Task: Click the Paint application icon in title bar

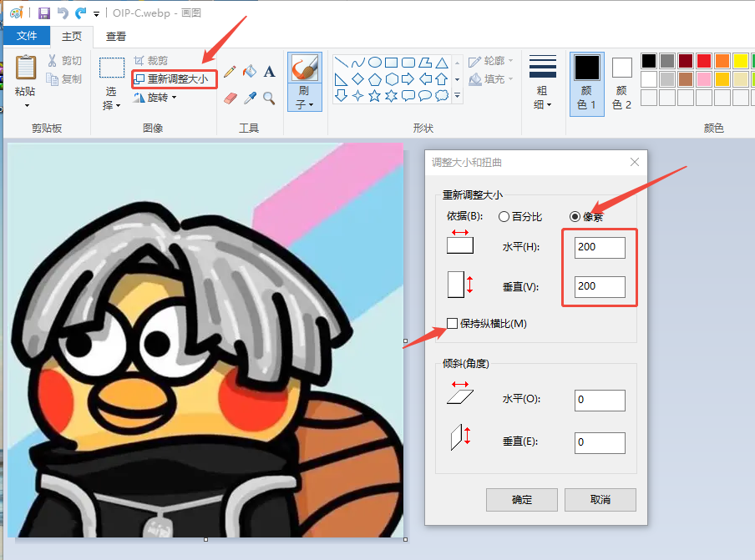Action: click(x=17, y=13)
